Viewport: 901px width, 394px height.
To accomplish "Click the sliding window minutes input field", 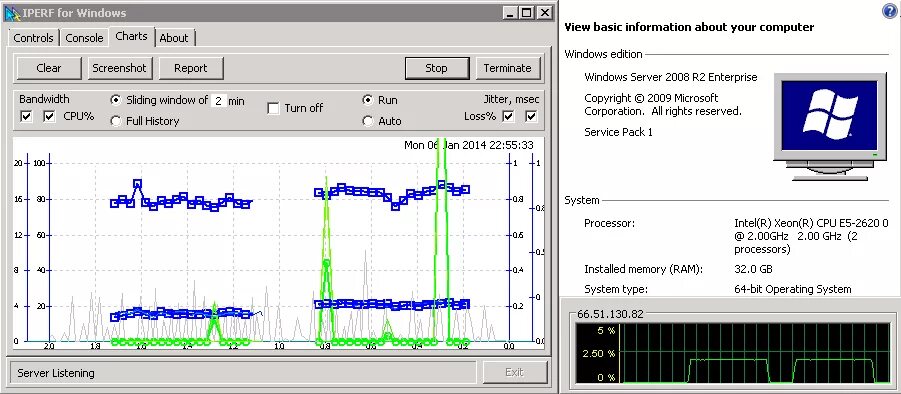I will 218,101.
